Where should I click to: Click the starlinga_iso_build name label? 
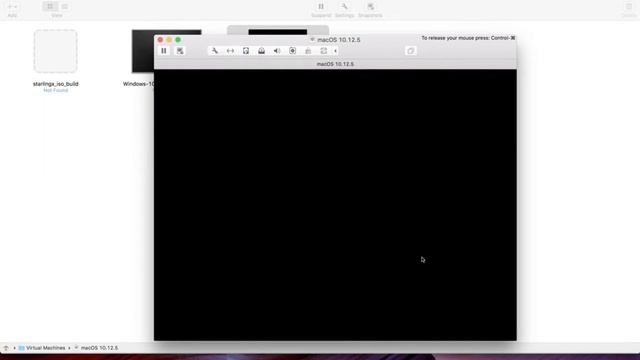(56, 84)
